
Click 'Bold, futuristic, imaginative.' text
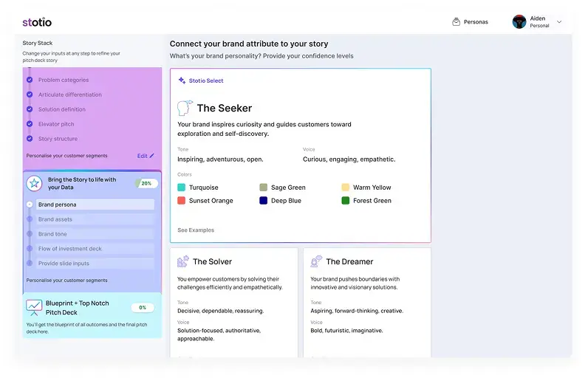point(346,331)
